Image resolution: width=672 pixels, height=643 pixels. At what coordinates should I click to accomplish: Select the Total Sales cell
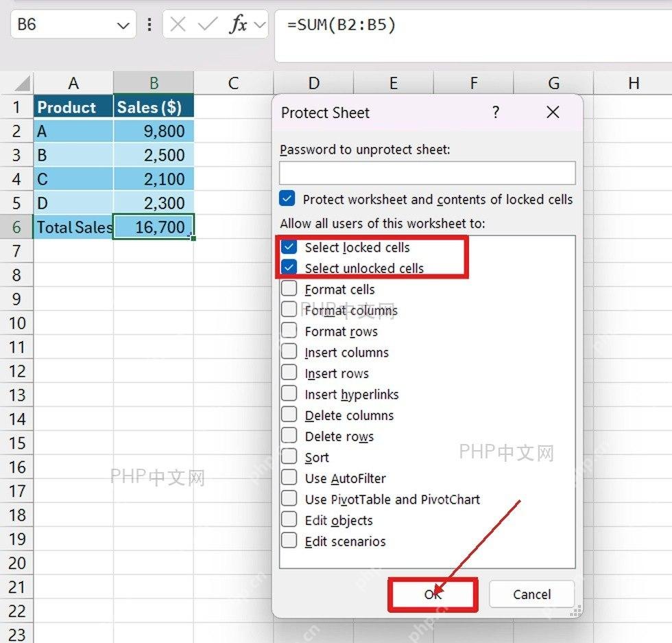point(73,227)
